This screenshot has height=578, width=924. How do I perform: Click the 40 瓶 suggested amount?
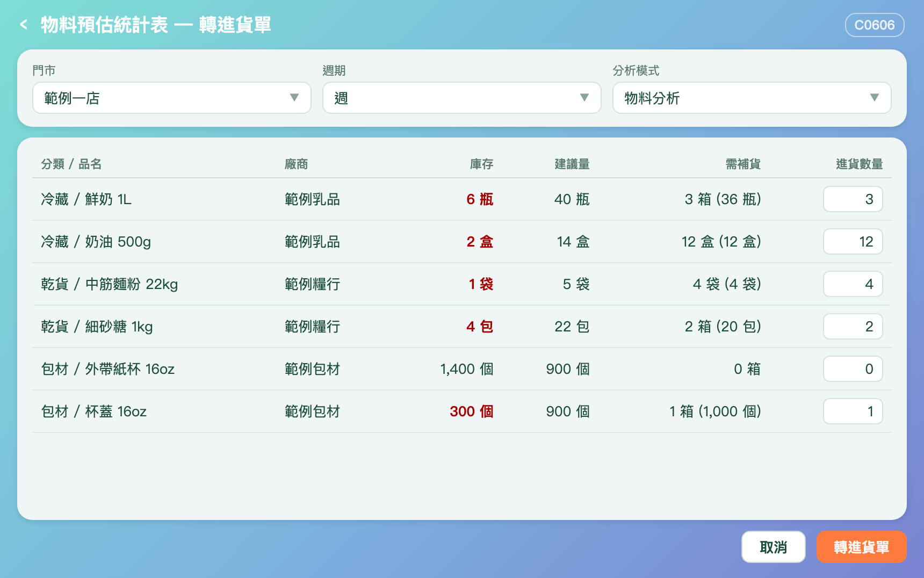tap(572, 199)
